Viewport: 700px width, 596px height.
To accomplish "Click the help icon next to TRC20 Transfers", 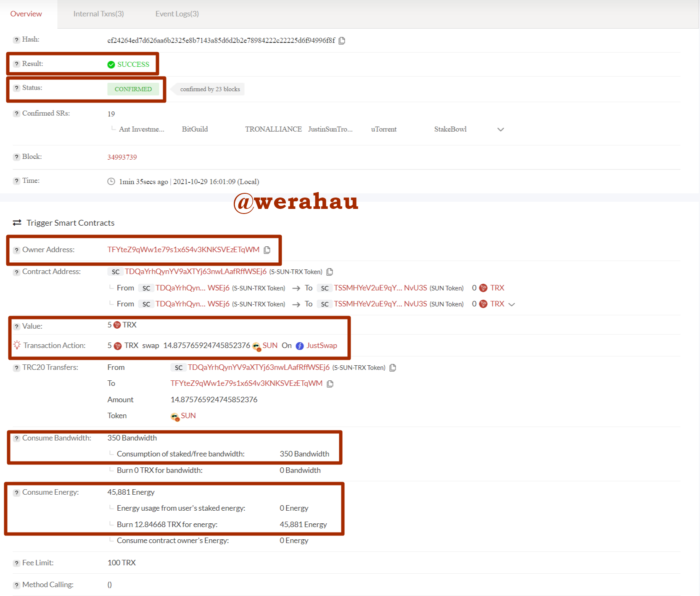I will click(16, 368).
